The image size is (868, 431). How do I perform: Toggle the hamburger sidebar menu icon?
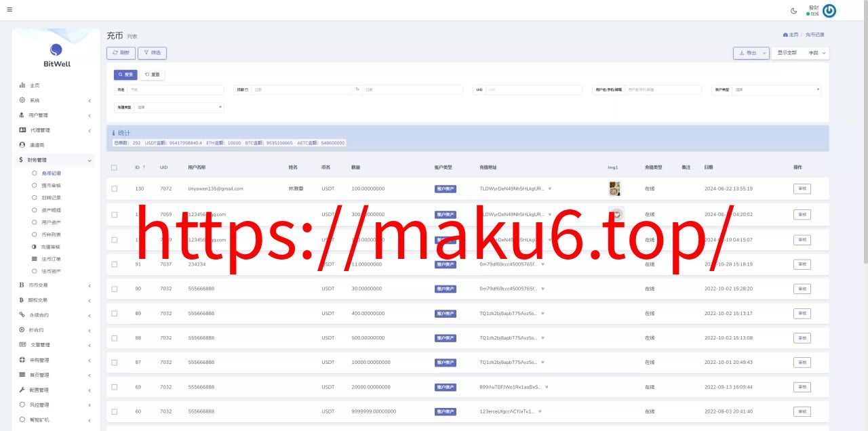pos(9,9)
